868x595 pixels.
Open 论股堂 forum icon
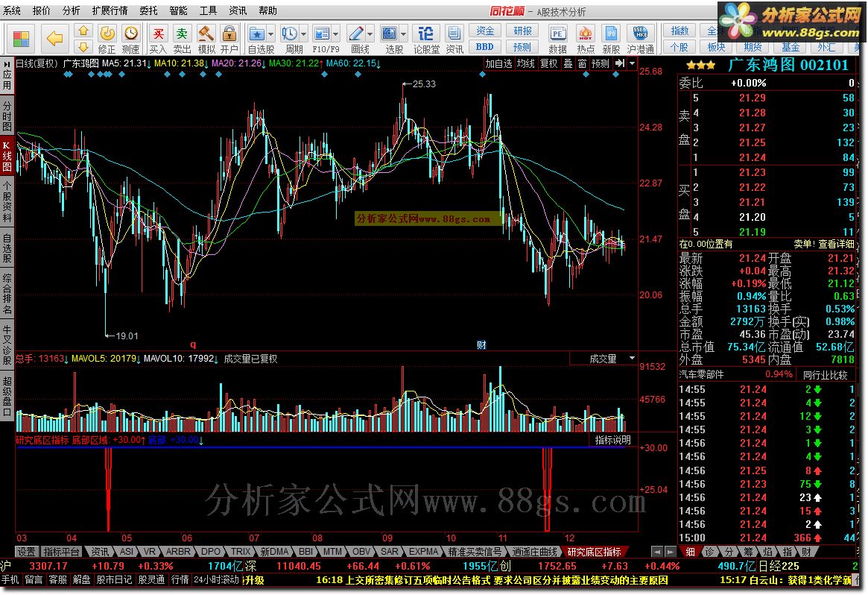pos(426,39)
